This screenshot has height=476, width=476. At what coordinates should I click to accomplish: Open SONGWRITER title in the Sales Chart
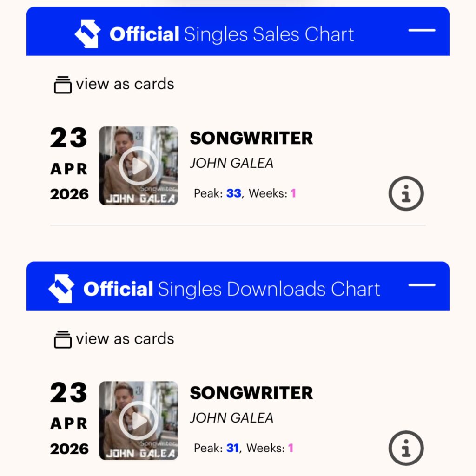click(251, 138)
